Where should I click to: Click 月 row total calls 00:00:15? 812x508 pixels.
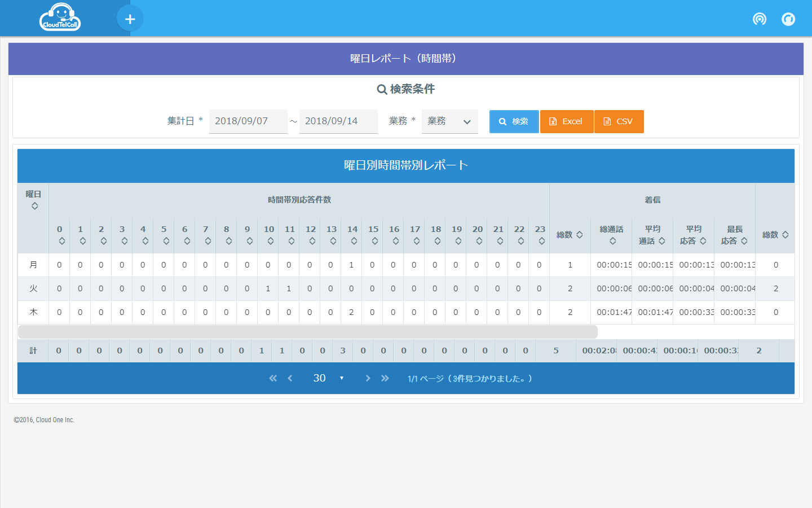614,265
